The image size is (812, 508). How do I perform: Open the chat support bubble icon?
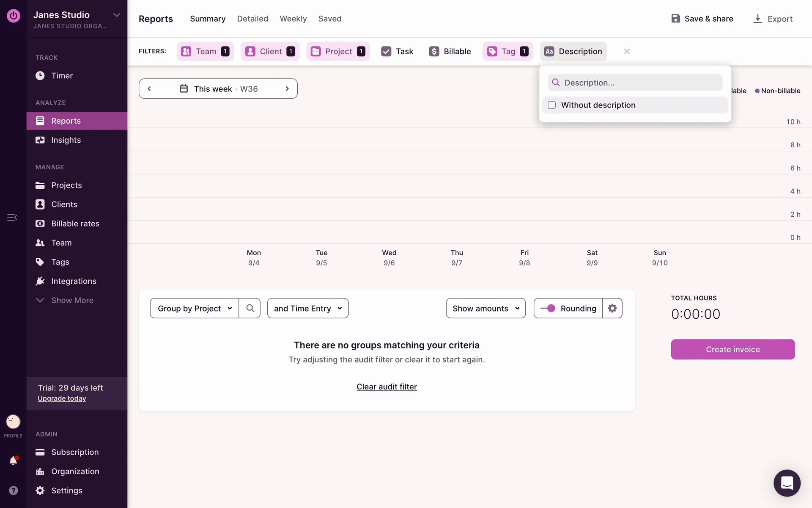tap(787, 483)
